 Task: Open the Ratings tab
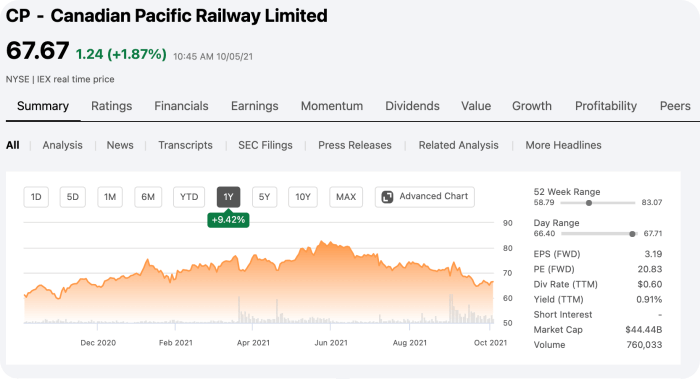point(112,106)
